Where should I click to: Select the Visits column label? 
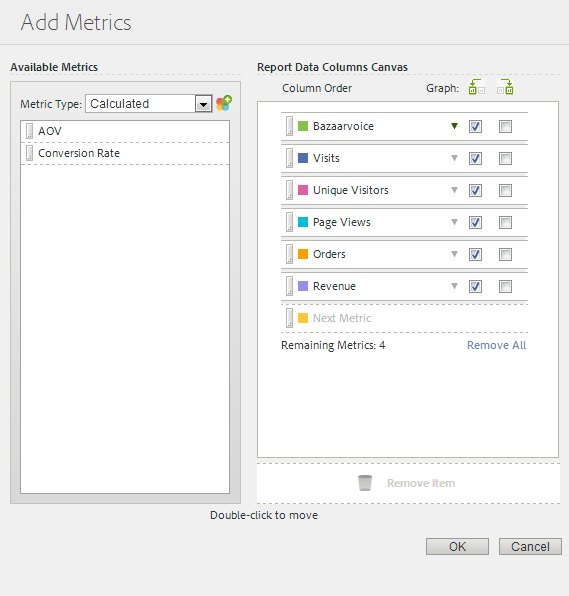click(x=326, y=158)
